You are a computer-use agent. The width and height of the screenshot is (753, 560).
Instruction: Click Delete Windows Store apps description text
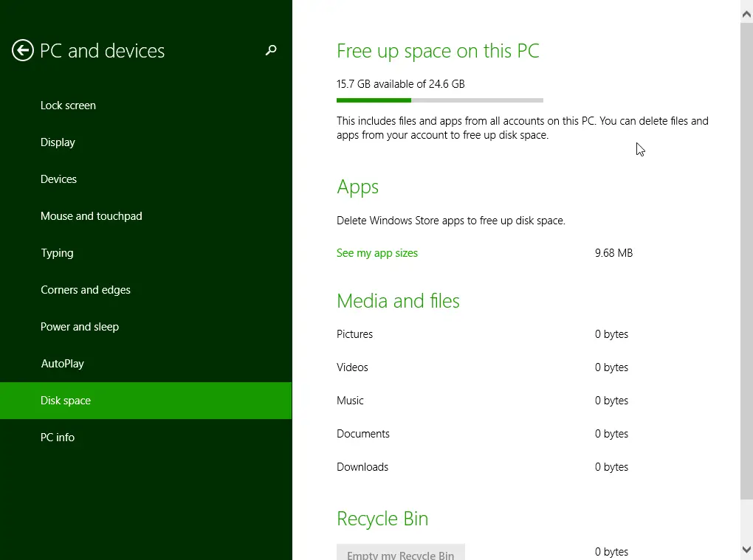(x=451, y=221)
